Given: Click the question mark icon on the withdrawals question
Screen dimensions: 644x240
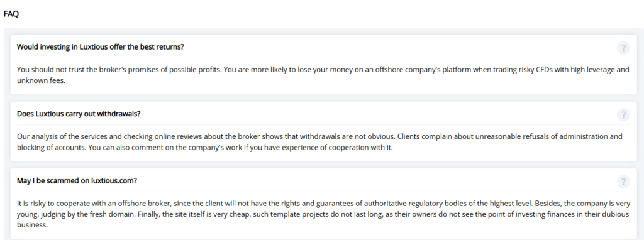Looking at the screenshot, I should pyautogui.click(x=623, y=115).
